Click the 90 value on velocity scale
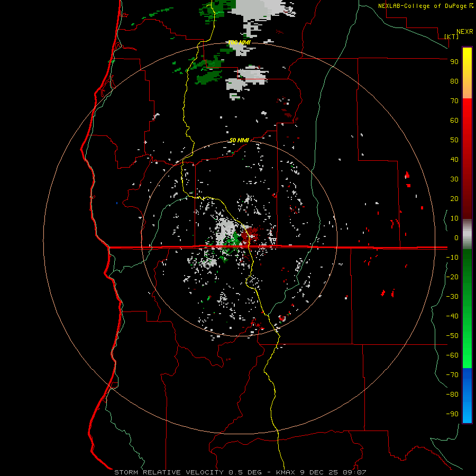 click(x=454, y=62)
